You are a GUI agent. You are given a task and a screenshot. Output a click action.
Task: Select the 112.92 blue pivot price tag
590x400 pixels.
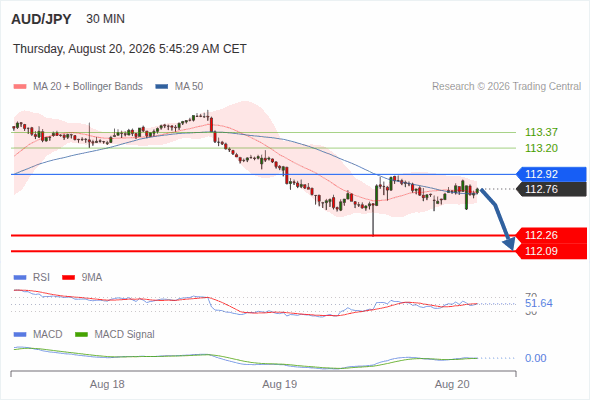click(x=551, y=174)
